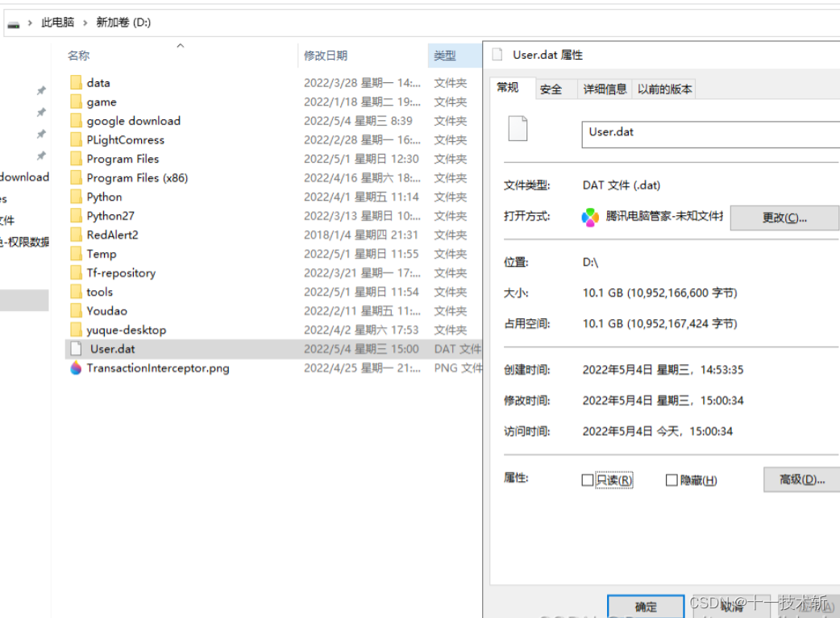Click the sort arrow above 名称 column

pos(181,46)
